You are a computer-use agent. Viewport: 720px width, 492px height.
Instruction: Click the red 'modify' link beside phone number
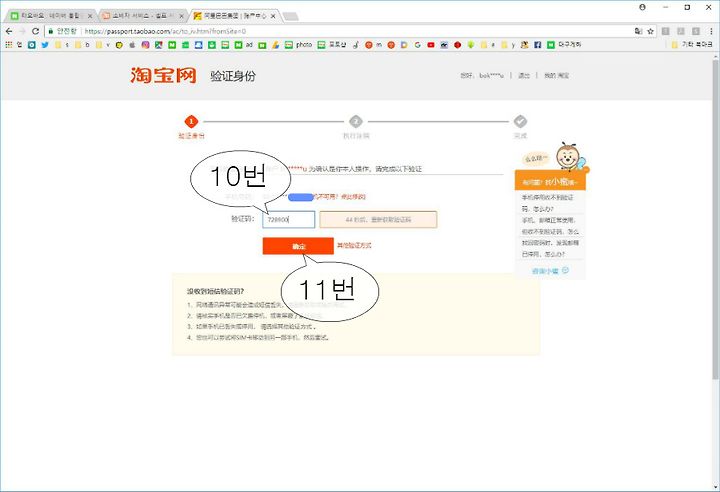(x=354, y=197)
